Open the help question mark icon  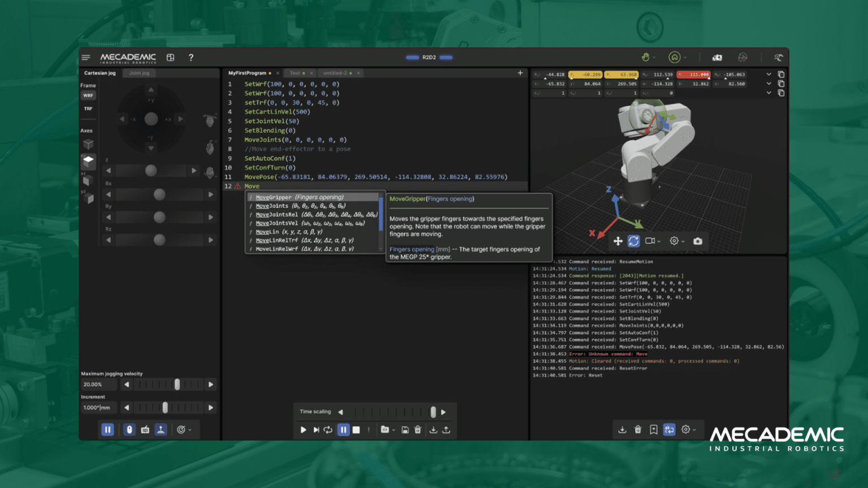pyautogui.click(x=191, y=58)
